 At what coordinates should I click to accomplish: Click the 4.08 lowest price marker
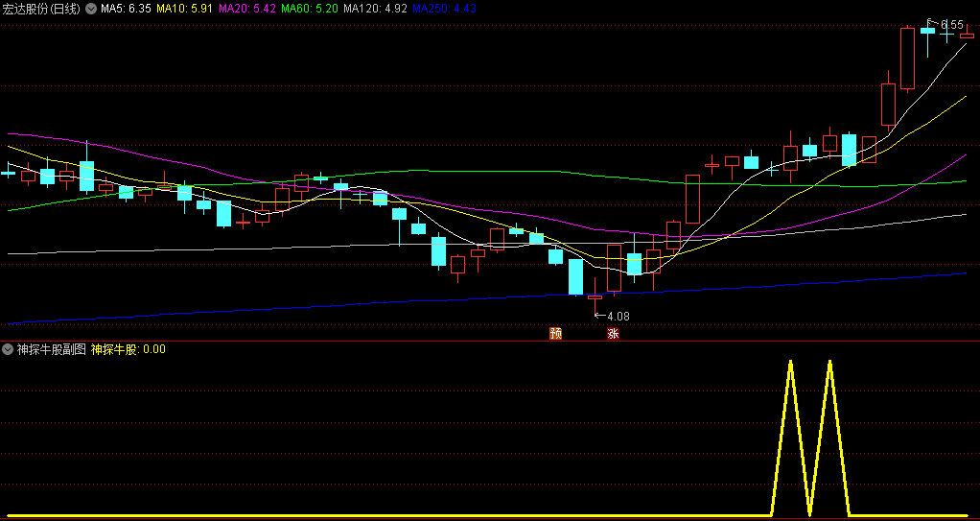coord(613,316)
